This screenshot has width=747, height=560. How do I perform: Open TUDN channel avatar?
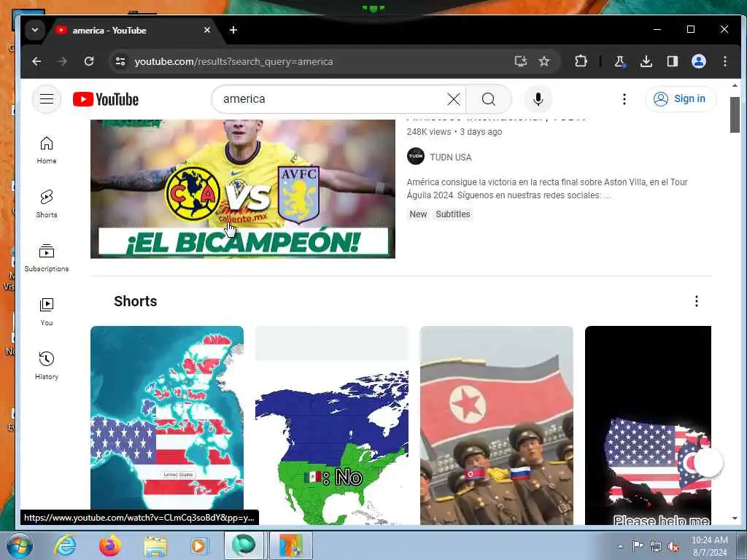[415, 156]
